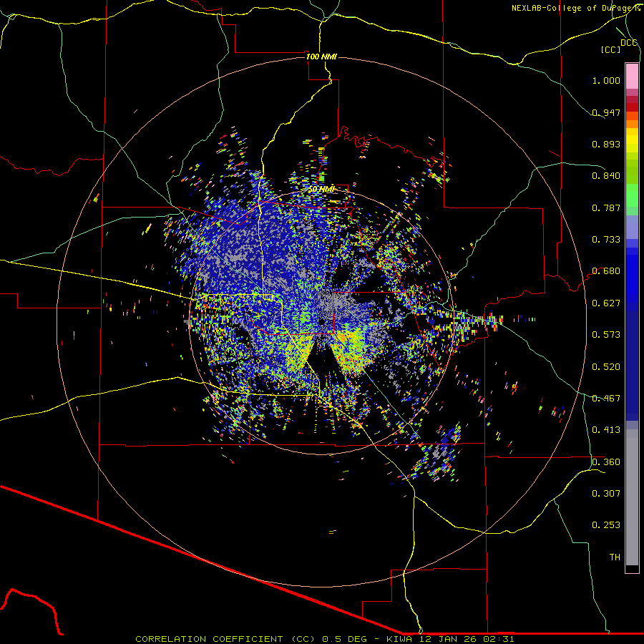
Task: Pick the pink segment of the color bar
Action: pyautogui.click(x=632, y=77)
